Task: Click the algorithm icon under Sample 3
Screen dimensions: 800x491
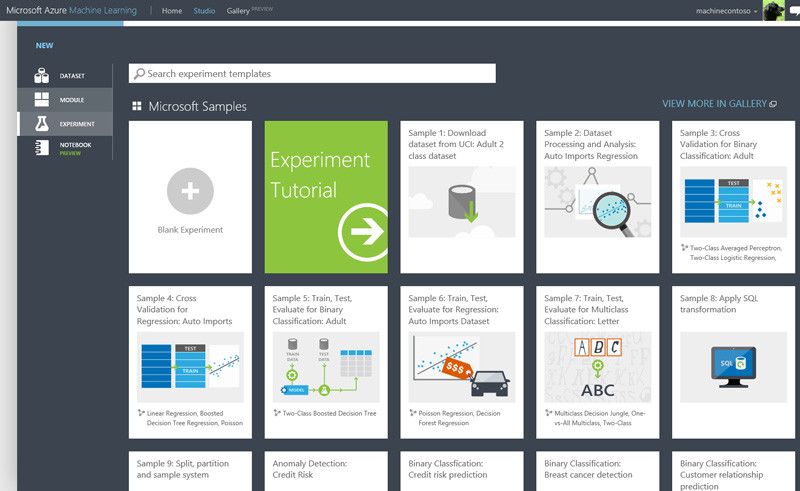Action: pyautogui.click(x=684, y=248)
